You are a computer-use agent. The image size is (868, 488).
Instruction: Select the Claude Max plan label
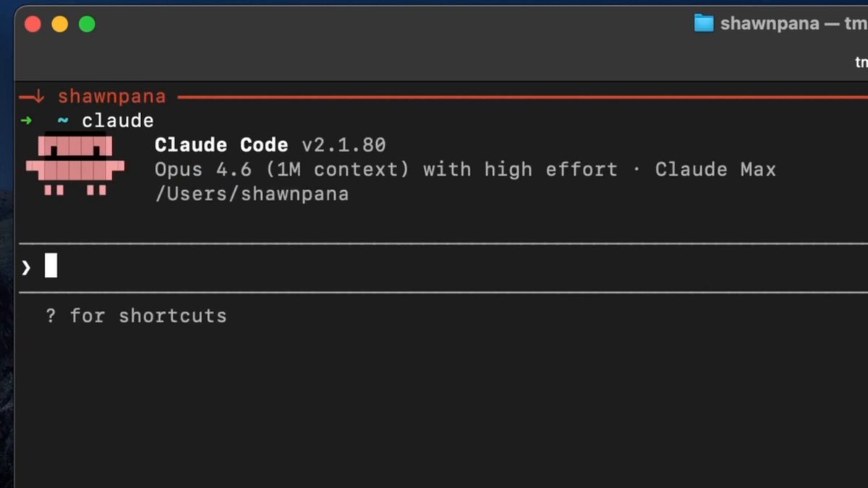coord(715,169)
